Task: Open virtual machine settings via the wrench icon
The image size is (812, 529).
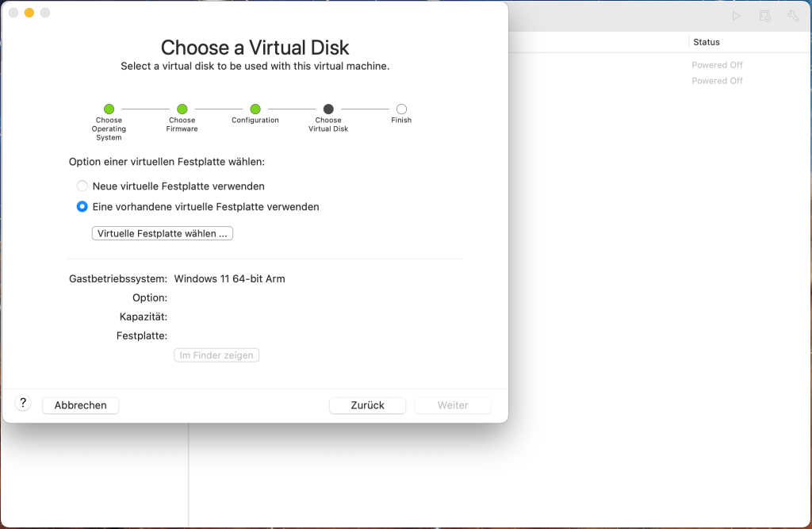Action: [792, 15]
